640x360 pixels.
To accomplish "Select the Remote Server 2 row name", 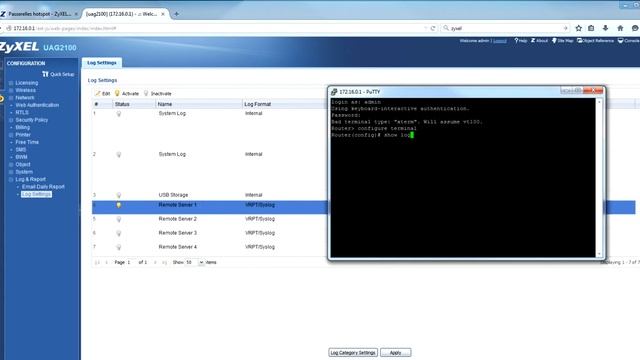I will click(x=178, y=219).
